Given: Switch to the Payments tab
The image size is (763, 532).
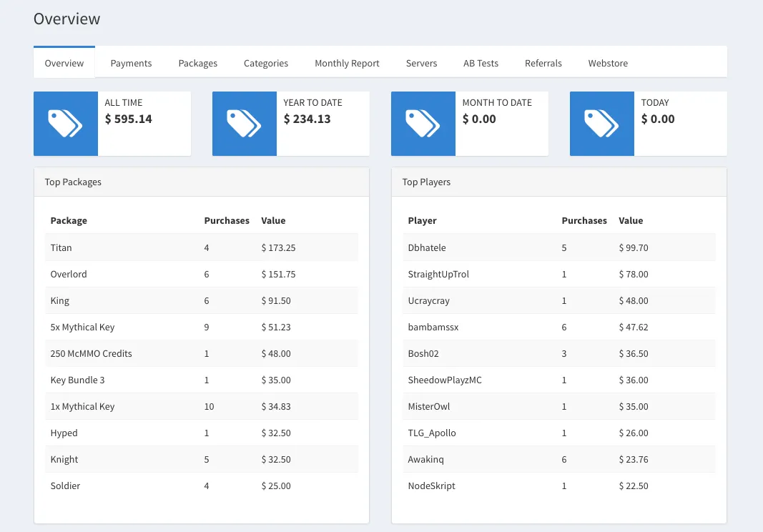Looking at the screenshot, I should (x=131, y=63).
